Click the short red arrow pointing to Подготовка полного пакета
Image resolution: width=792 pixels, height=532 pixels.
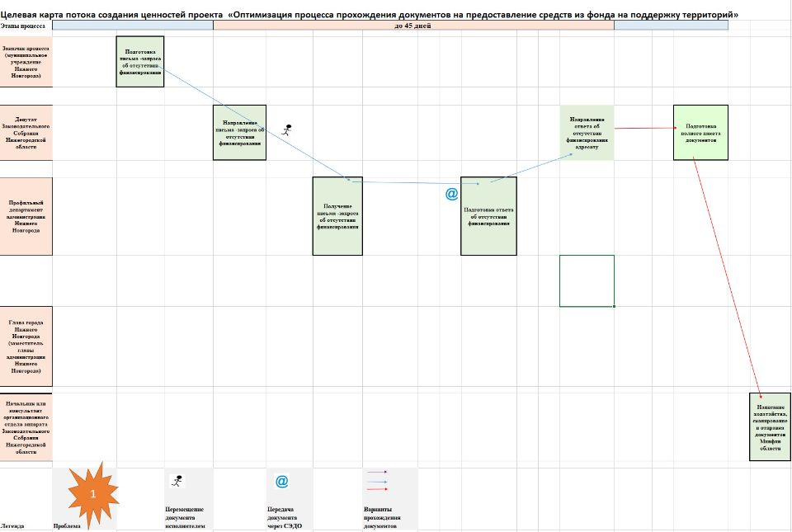[x=643, y=128]
